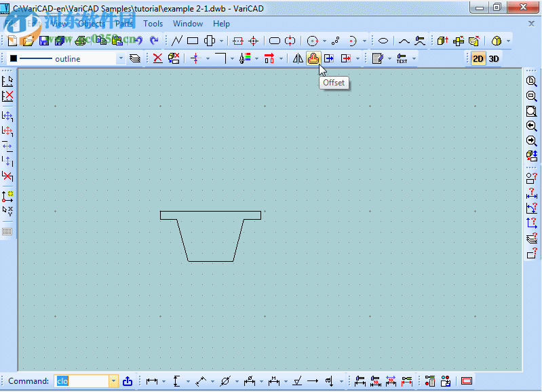Click the Offset tool icon

tap(313, 58)
